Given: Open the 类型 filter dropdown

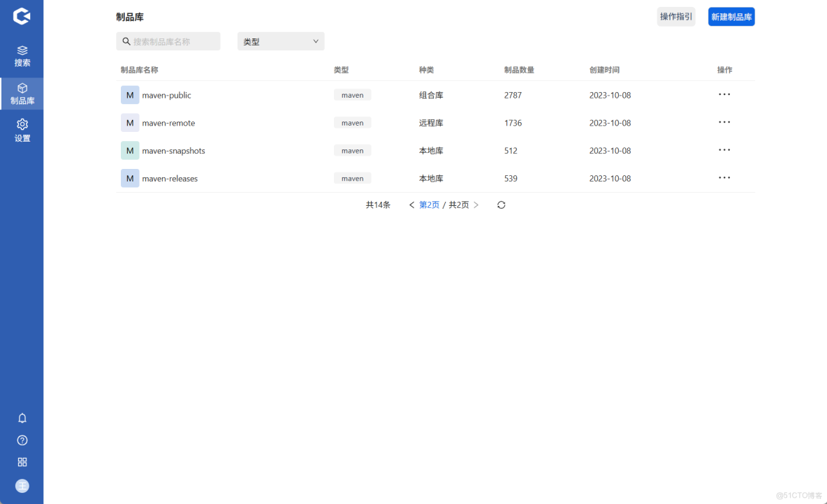Looking at the screenshot, I should pyautogui.click(x=280, y=40).
